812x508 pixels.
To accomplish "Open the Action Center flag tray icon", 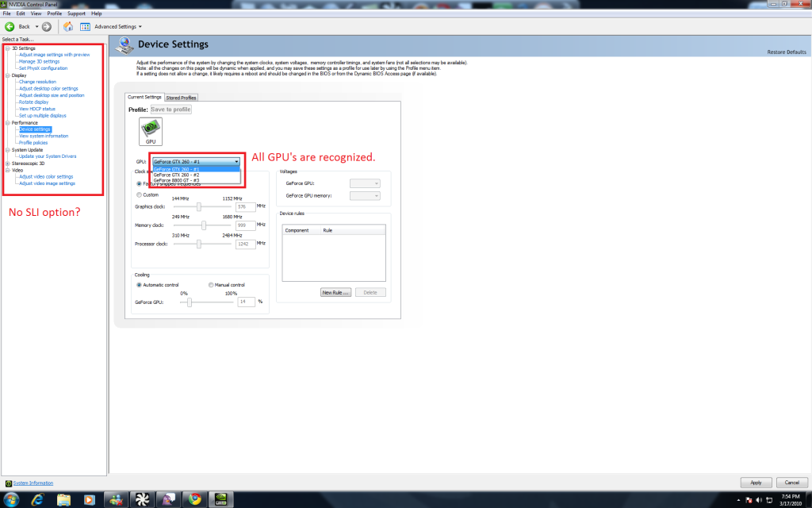I will pyautogui.click(x=749, y=500).
